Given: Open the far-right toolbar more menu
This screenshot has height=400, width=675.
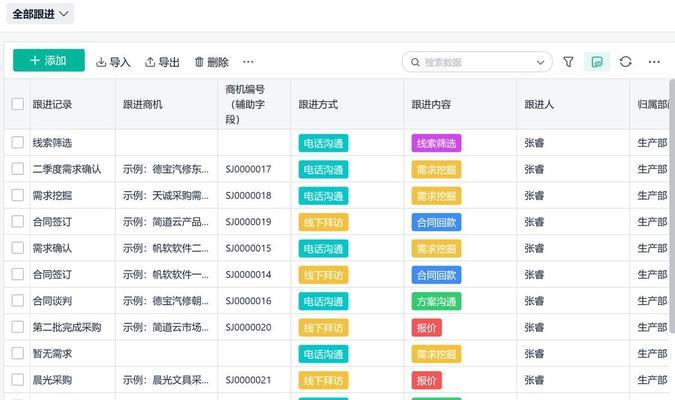Looking at the screenshot, I should 654,62.
